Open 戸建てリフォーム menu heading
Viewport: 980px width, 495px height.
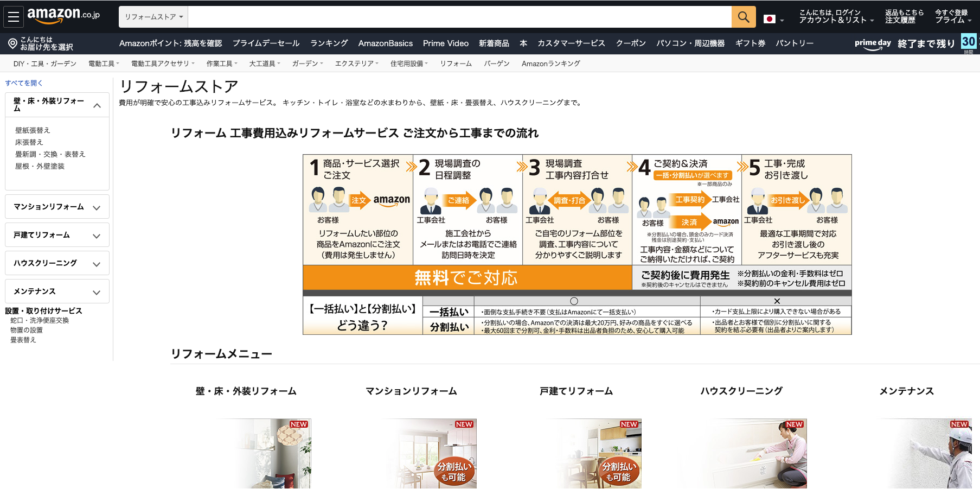[576, 391]
